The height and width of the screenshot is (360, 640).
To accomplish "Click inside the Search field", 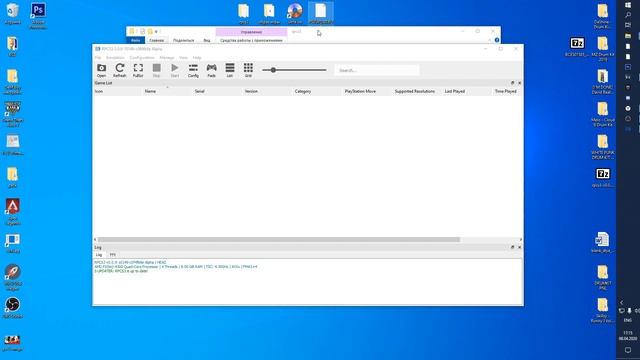I will click(x=376, y=70).
